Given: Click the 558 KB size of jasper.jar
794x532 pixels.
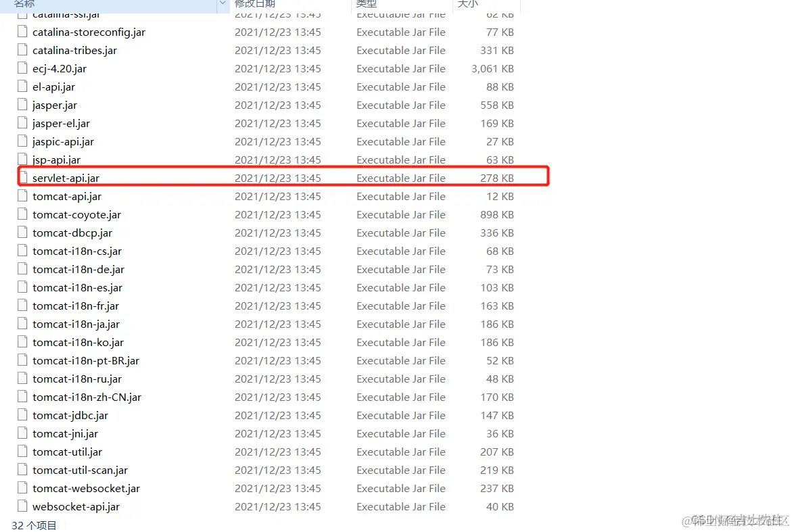Looking at the screenshot, I should (496, 105).
